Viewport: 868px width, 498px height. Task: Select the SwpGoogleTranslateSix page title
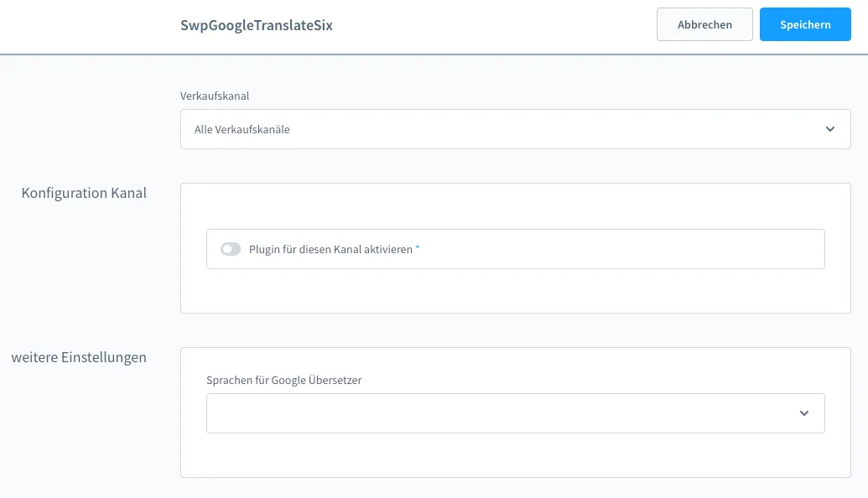coord(256,25)
